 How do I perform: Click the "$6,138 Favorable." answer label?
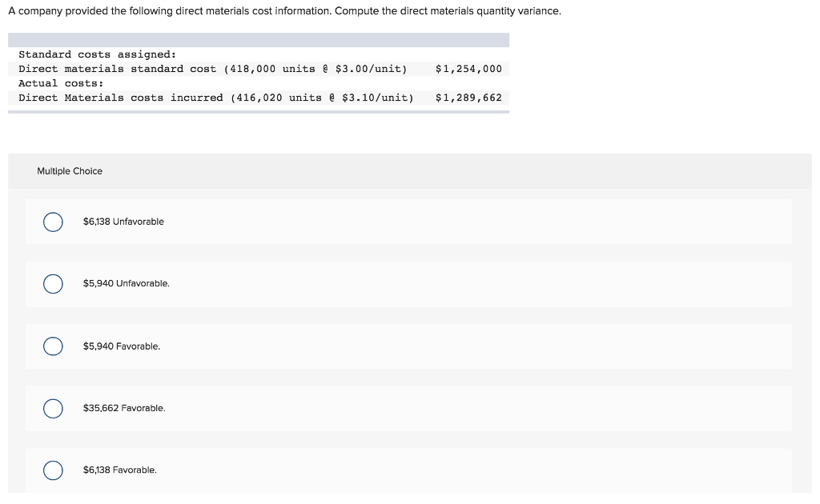pyautogui.click(x=120, y=470)
